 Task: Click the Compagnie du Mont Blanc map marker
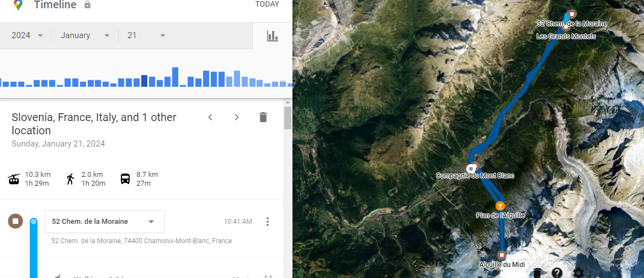(x=471, y=168)
